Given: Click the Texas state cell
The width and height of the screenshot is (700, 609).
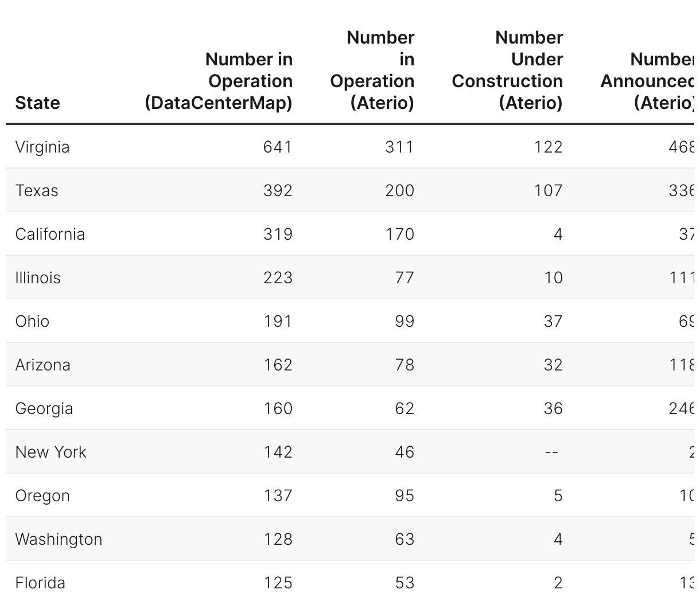Looking at the screenshot, I should [x=37, y=190].
